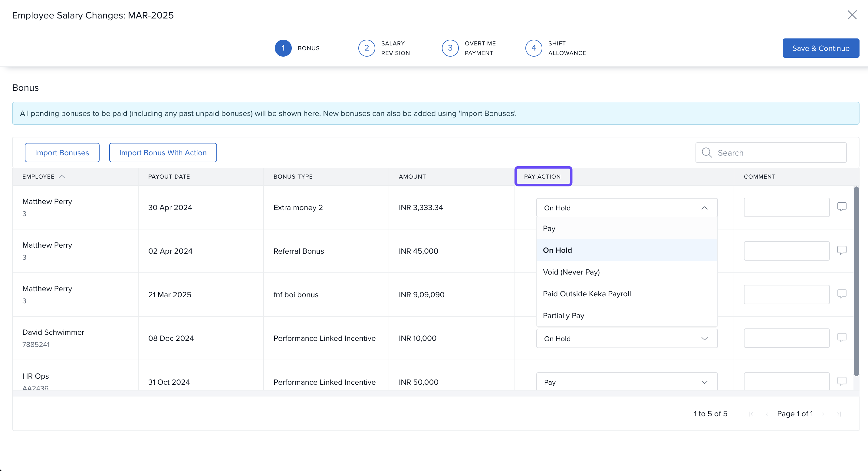Sort by Employee column arrow
This screenshot has width=868, height=471.
click(x=62, y=176)
